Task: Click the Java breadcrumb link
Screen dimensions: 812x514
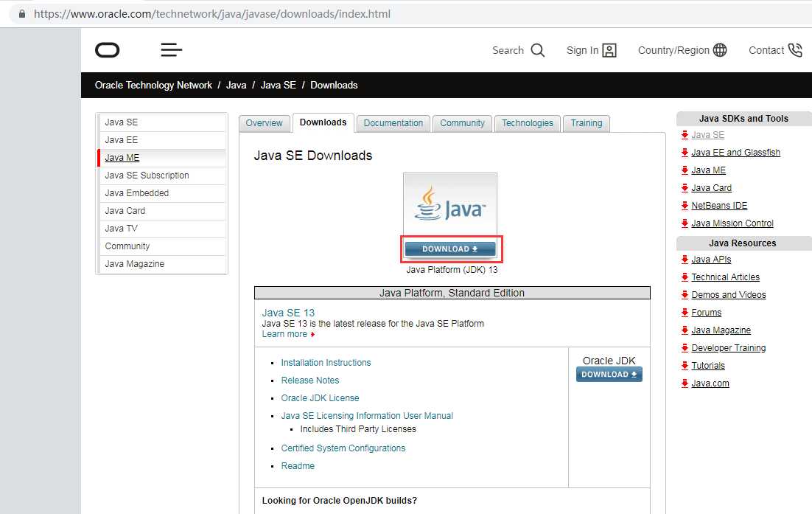Action: 236,85
